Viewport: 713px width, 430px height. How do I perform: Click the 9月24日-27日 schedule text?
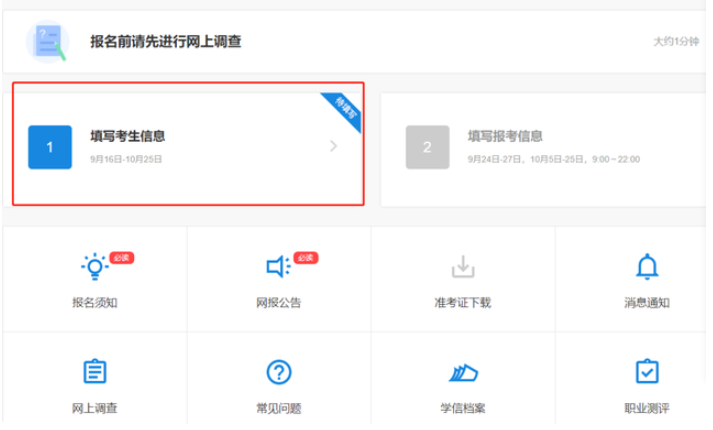[x=554, y=159]
